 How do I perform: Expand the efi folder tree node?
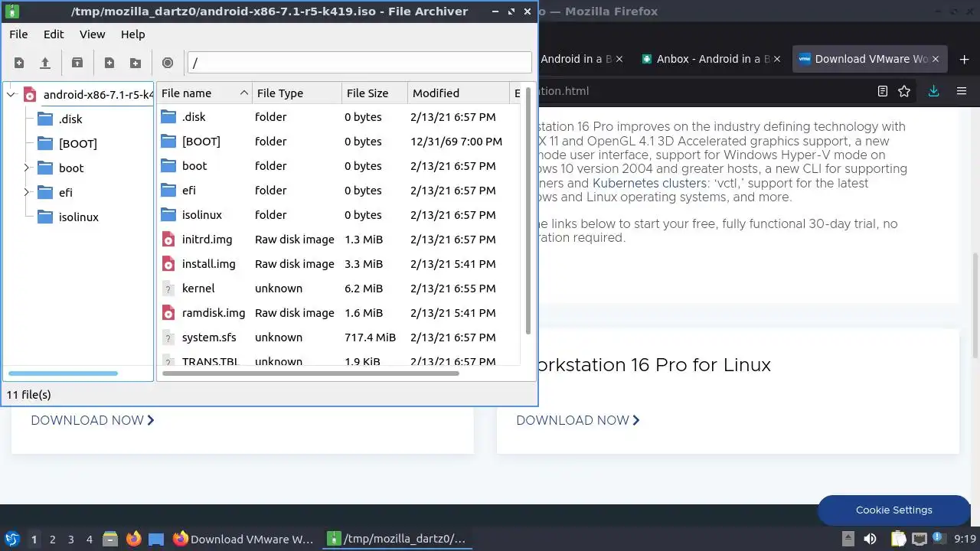[27, 192]
